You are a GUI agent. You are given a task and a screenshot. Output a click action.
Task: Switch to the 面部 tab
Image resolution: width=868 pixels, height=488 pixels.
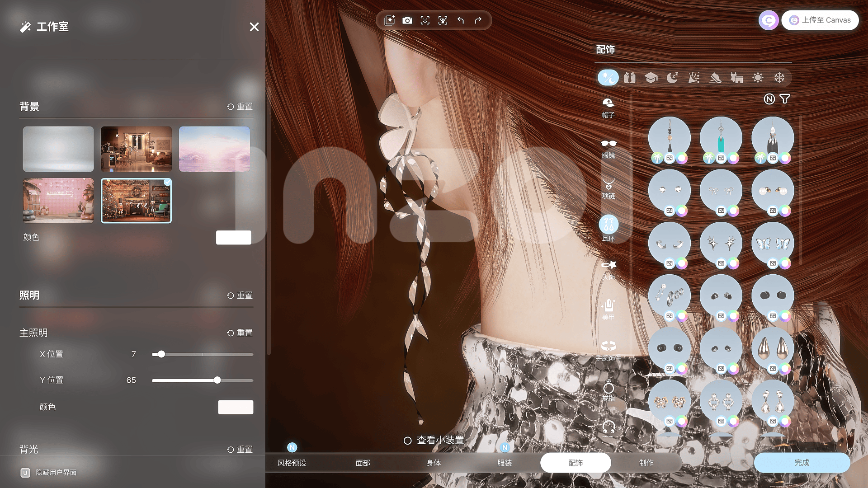point(363,463)
